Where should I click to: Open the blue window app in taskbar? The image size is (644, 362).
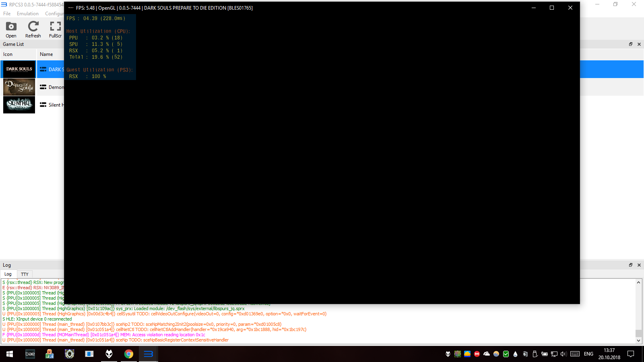point(89,354)
